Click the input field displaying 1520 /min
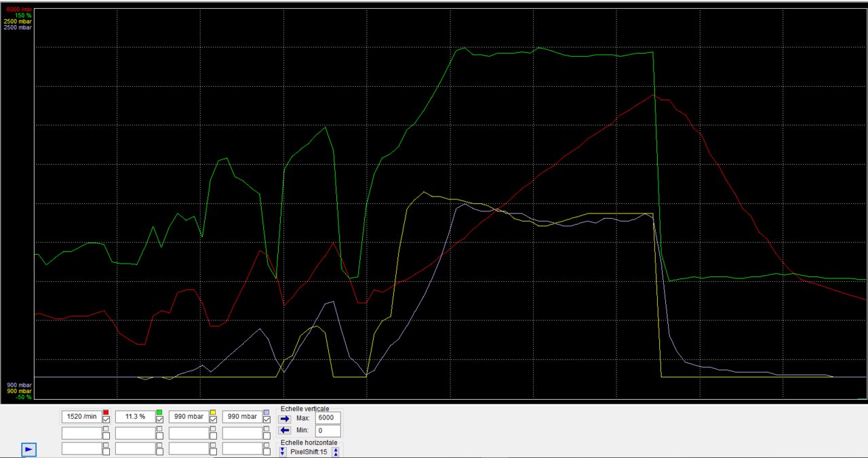This screenshot has width=868, height=458. 81,416
